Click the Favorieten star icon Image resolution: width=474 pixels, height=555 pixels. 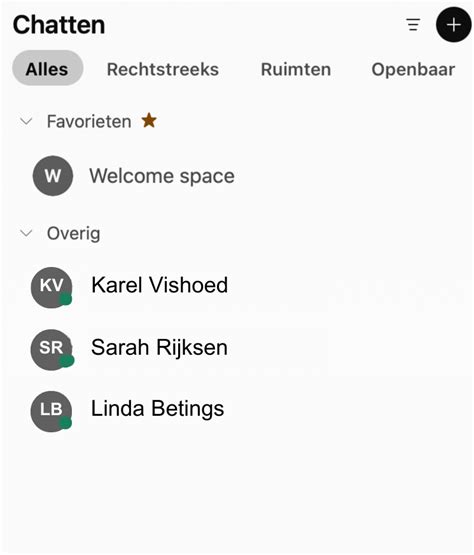click(149, 120)
